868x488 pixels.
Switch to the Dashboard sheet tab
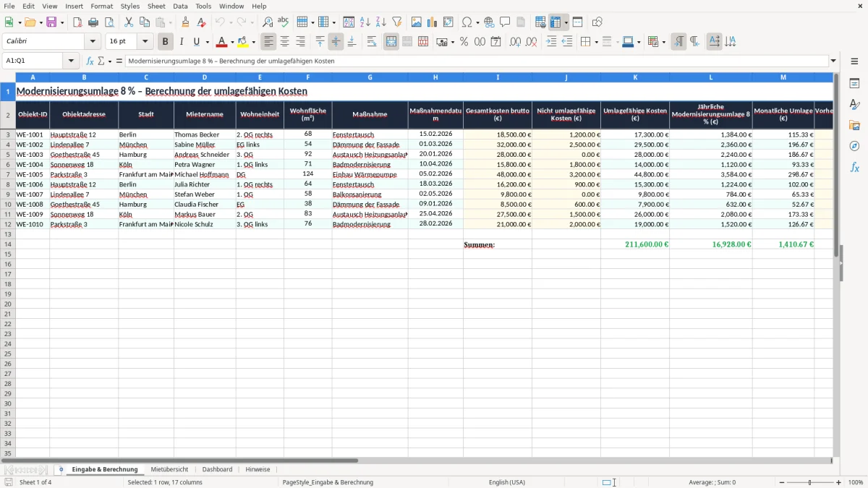217,470
